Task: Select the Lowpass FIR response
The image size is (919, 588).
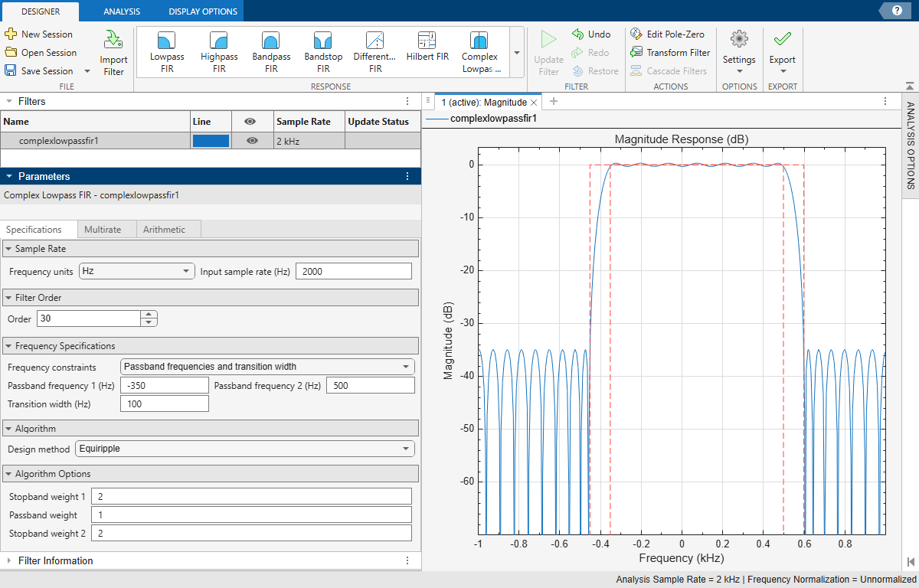Action: [167, 52]
